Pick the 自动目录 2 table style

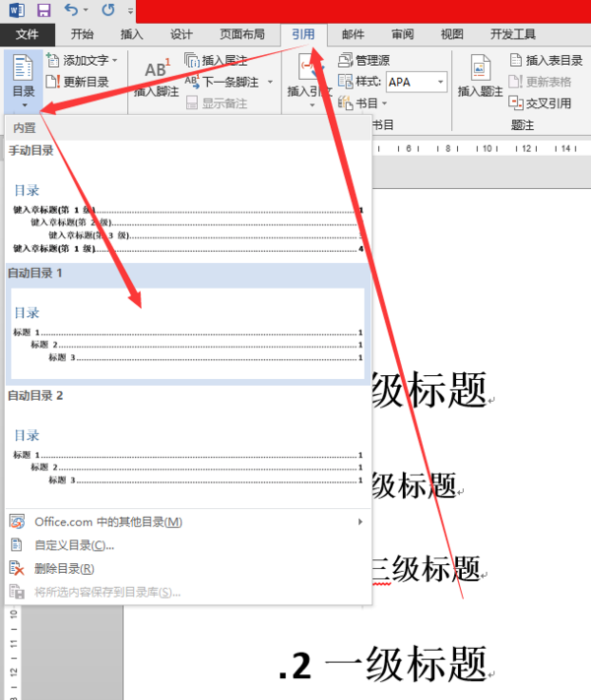pyautogui.click(x=188, y=446)
